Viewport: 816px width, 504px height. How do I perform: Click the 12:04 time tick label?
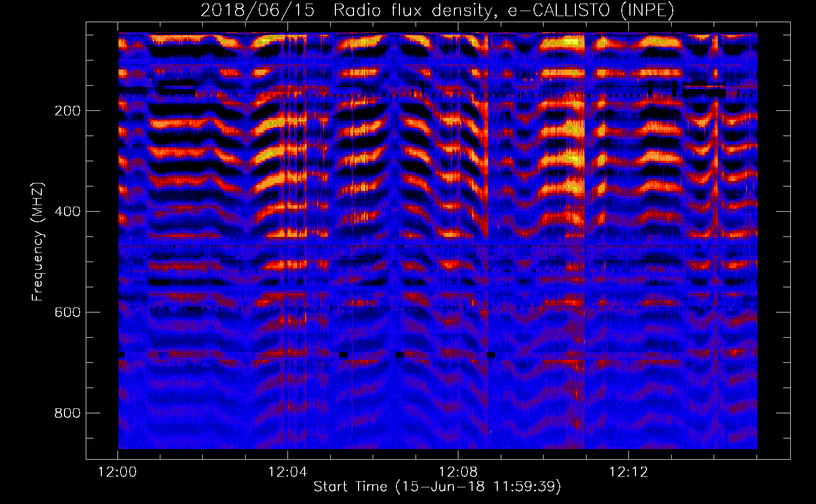288,472
